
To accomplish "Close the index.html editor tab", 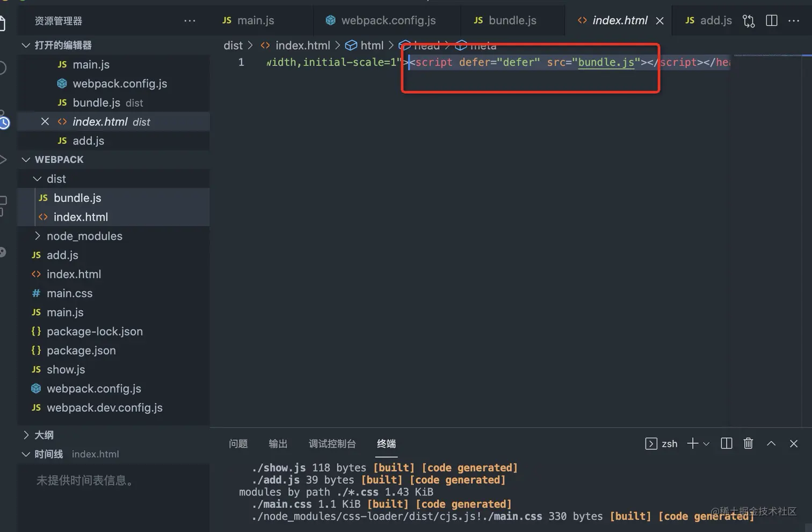I will click(x=660, y=21).
